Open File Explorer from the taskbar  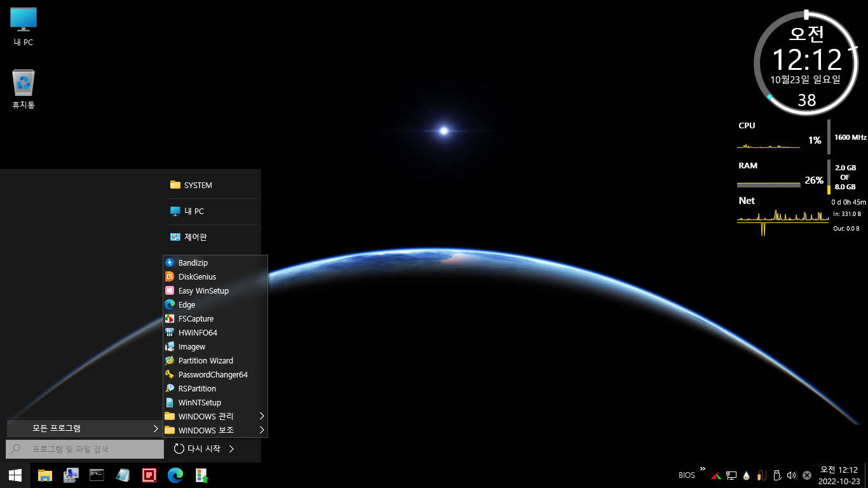click(x=44, y=475)
